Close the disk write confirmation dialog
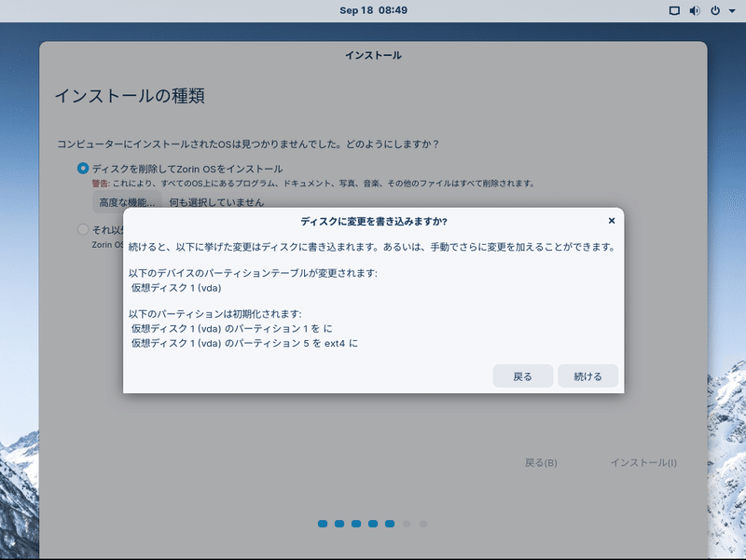This screenshot has height=560, width=746. (612, 221)
